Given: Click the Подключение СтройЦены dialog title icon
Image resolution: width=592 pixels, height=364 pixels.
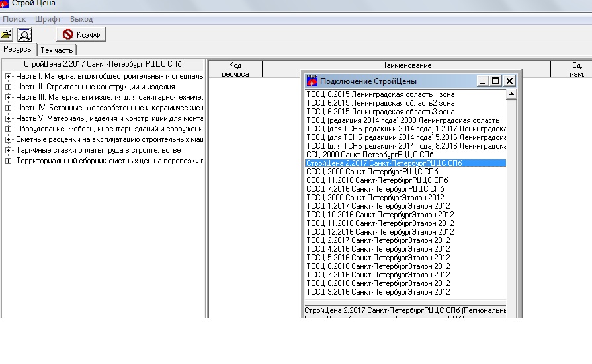Looking at the screenshot, I should pyautogui.click(x=312, y=81).
